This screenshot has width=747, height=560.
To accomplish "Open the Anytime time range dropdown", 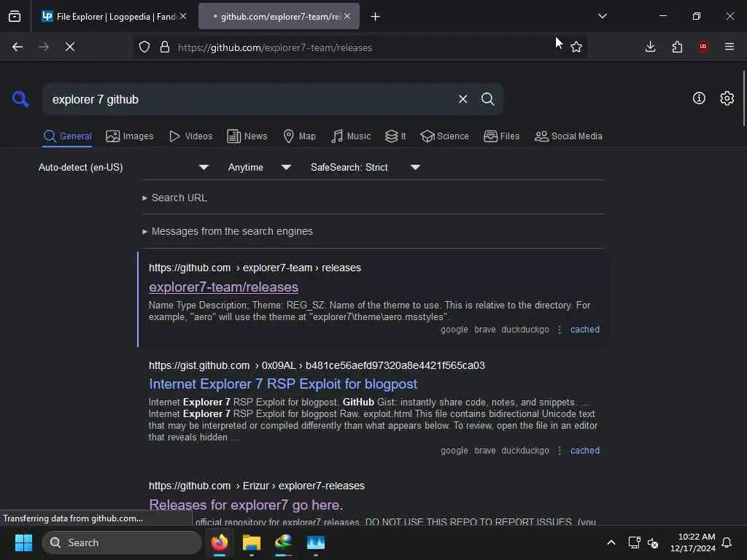I will point(259,168).
